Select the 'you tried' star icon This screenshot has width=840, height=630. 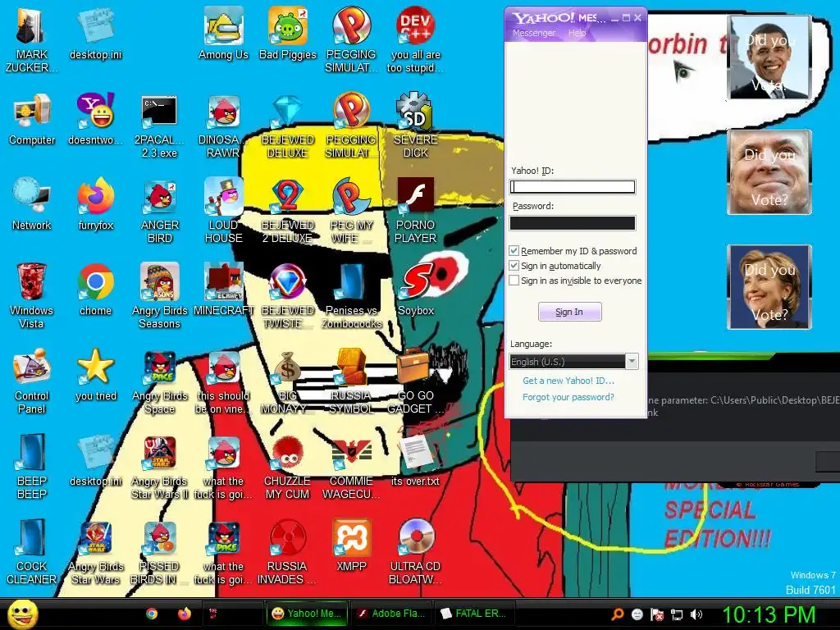pyautogui.click(x=96, y=375)
